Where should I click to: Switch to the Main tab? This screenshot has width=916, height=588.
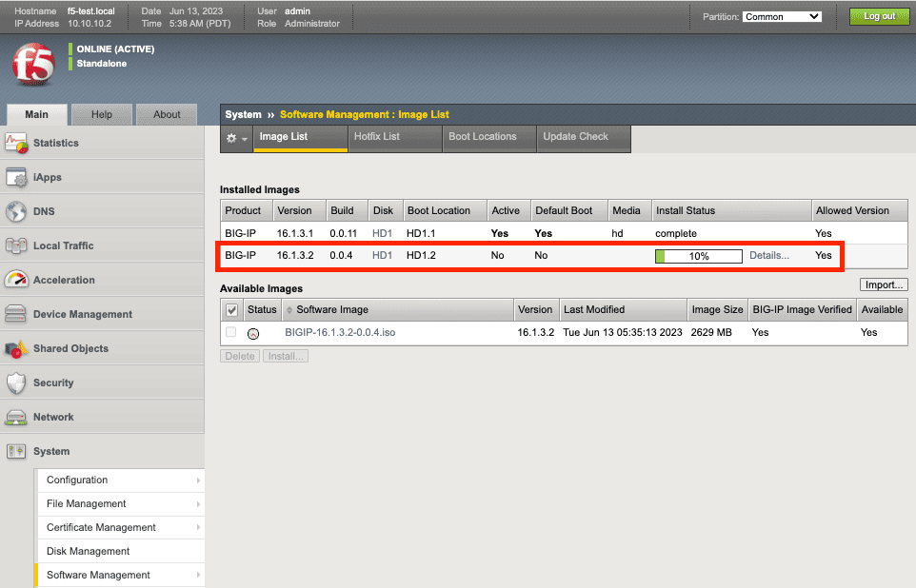pyautogui.click(x=37, y=114)
